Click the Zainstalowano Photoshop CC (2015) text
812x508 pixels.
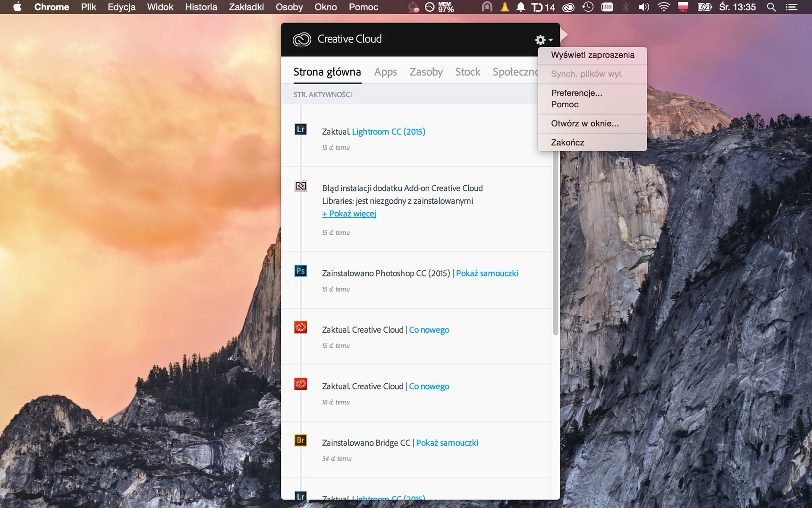386,273
